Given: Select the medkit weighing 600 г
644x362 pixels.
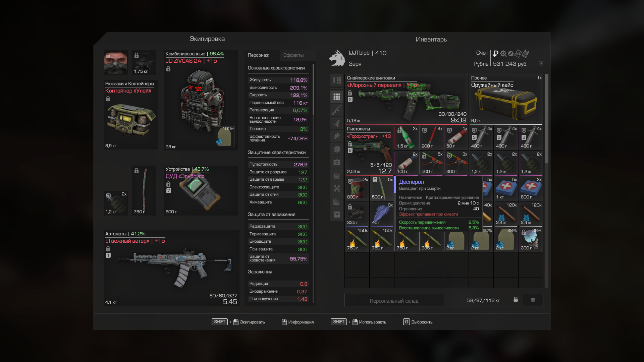Looking at the screenshot, I should point(531,188).
